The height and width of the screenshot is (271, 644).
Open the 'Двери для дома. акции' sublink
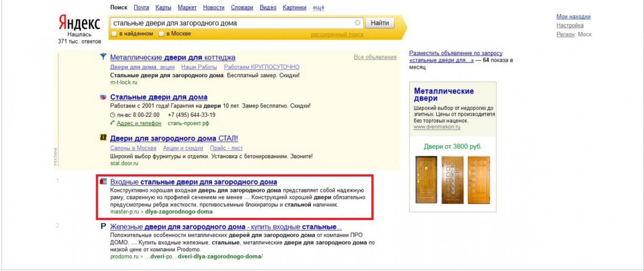tap(142, 67)
